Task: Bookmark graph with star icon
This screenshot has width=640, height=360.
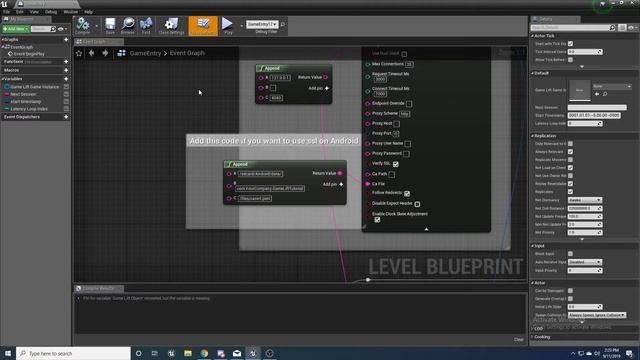Action: click(79, 53)
